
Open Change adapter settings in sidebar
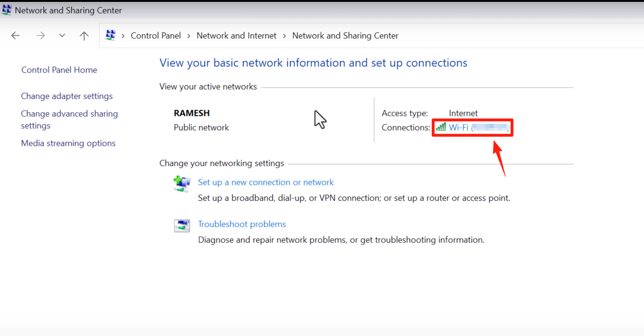coord(67,96)
